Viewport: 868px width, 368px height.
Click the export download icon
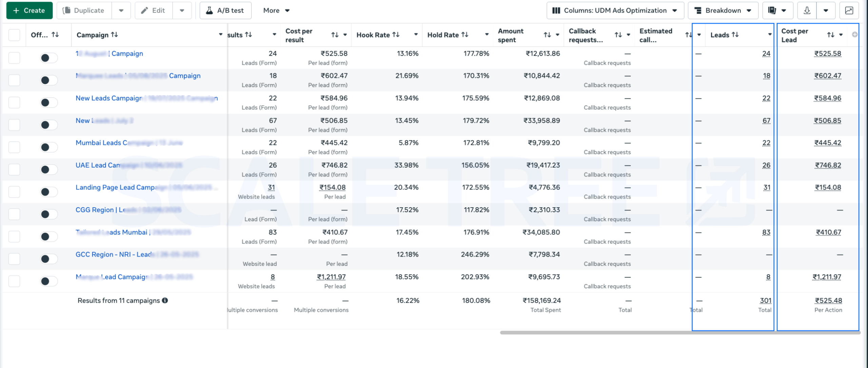tap(807, 11)
